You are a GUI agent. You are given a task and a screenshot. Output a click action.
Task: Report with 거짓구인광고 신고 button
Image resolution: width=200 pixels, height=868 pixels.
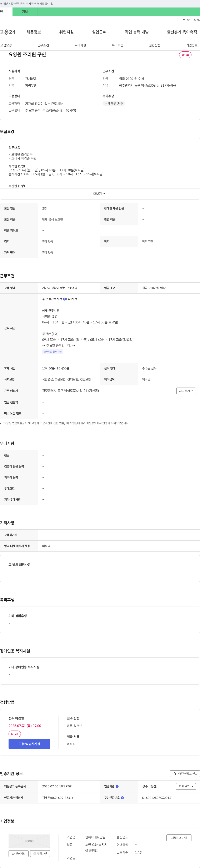click(185, 774)
